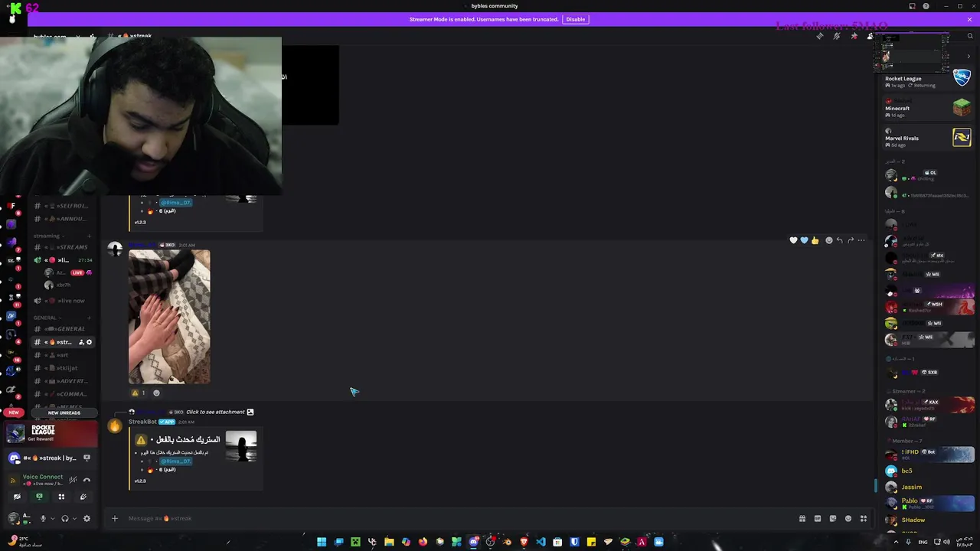Viewport: 980px width, 551px height.
Task: Open the GIF picker in message bar
Action: pyautogui.click(x=818, y=518)
